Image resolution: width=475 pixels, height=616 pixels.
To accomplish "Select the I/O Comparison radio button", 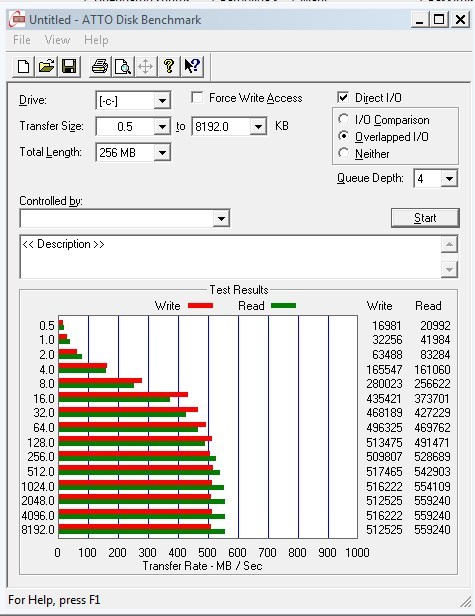I will 343,119.
